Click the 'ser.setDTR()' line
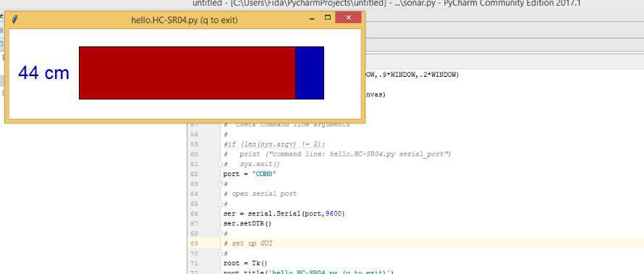 (x=247, y=224)
